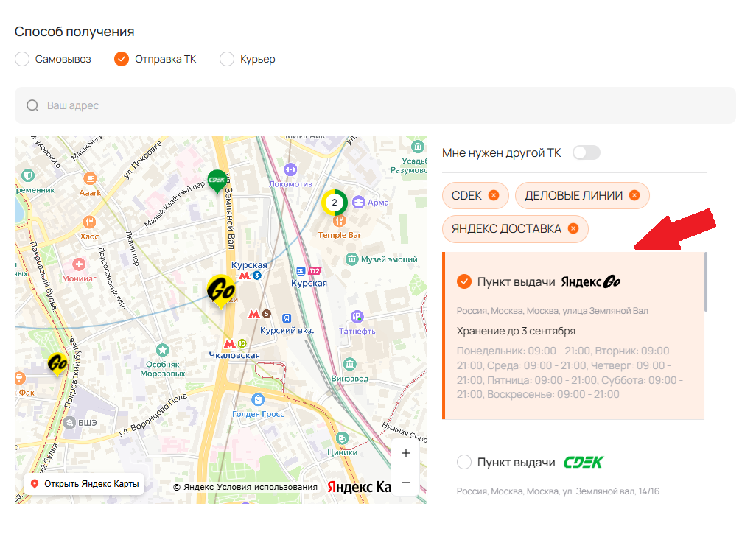Click the yellow Go pin near Курская
Image resolution: width=756 pixels, height=540 pixels.
[221, 291]
